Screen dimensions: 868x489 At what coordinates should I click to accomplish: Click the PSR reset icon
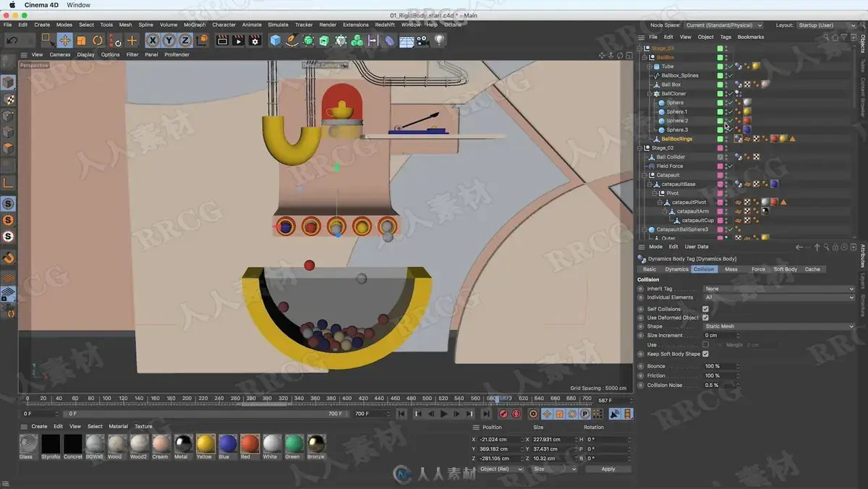point(114,41)
